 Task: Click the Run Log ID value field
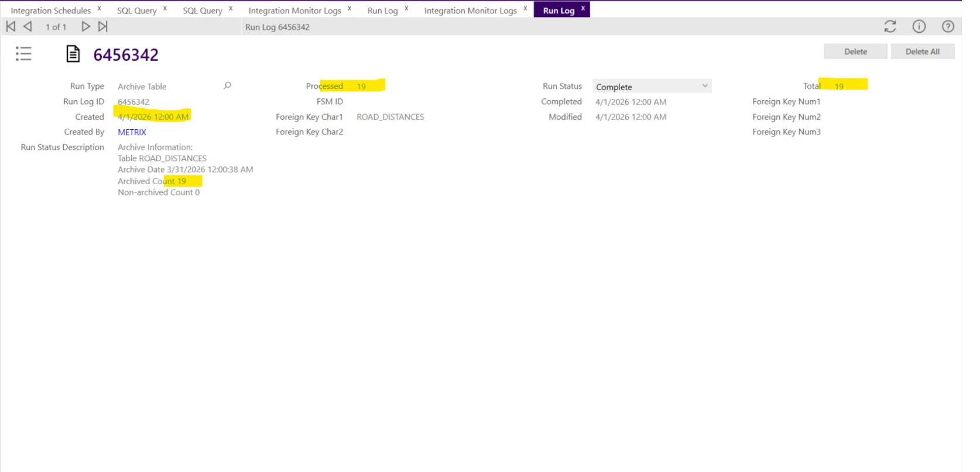pyautogui.click(x=133, y=102)
